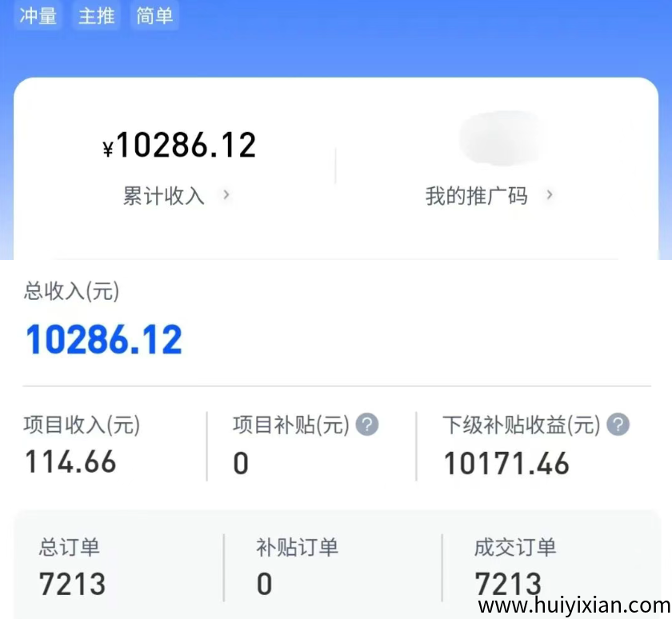This screenshot has height=619, width=672.
Task: Open 累计收入 details
Action: tap(164, 196)
